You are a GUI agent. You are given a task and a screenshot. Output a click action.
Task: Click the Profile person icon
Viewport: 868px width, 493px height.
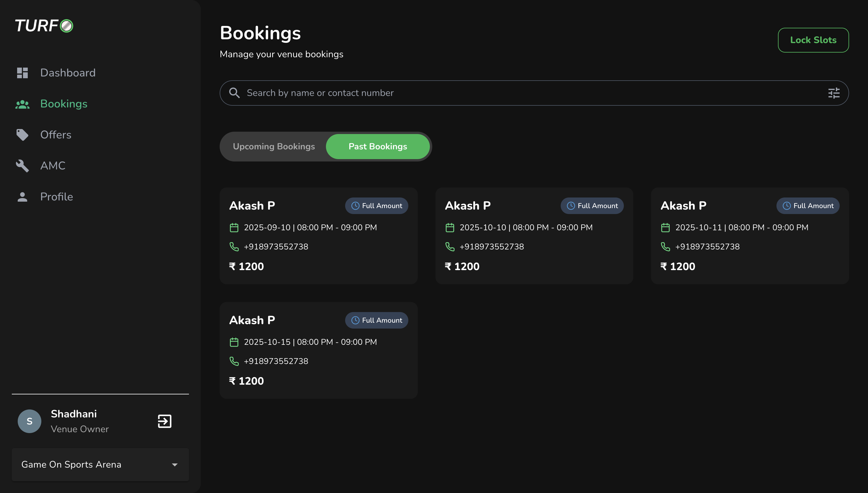[x=22, y=197]
